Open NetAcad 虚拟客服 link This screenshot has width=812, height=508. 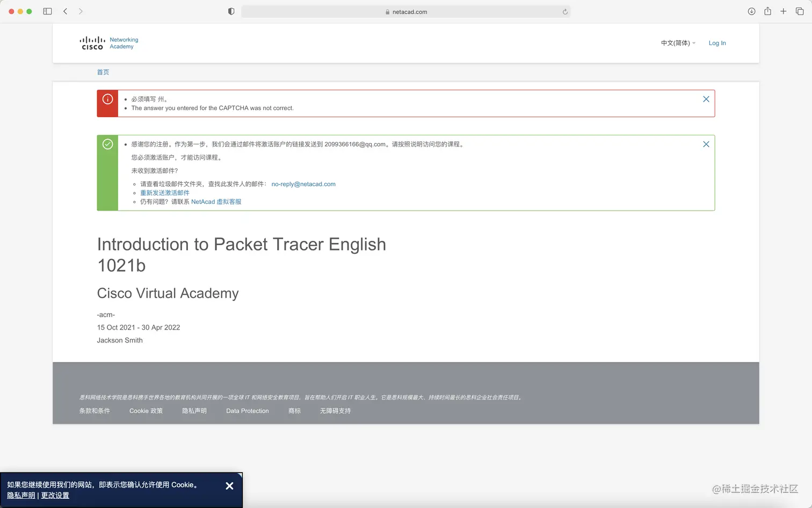pos(216,202)
